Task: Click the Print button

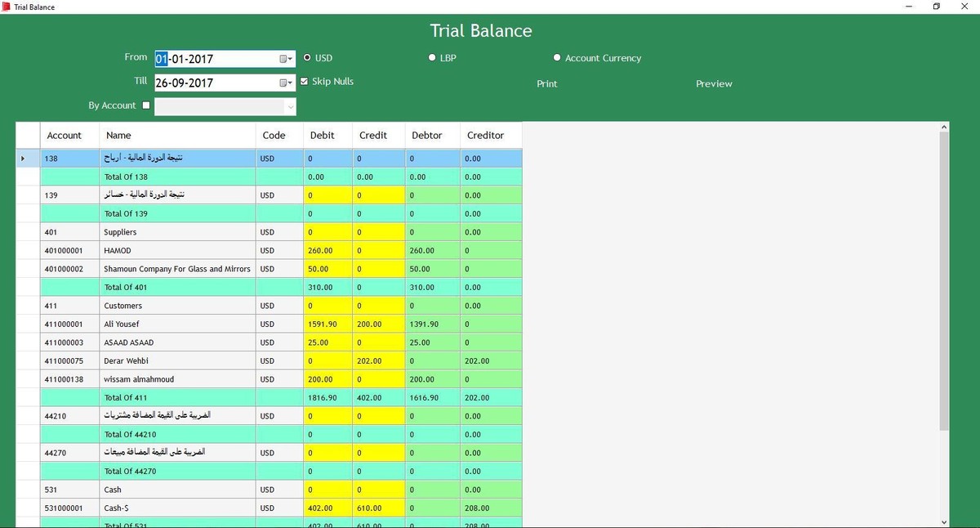Action: [547, 83]
